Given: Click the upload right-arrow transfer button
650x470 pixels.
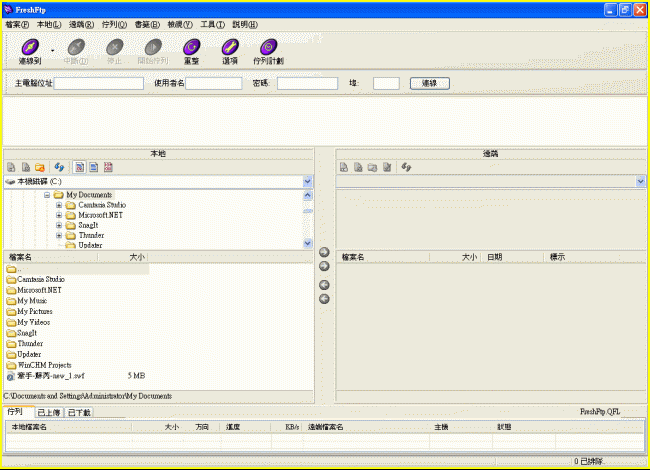Looking at the screenshot, I should point(324,266).
